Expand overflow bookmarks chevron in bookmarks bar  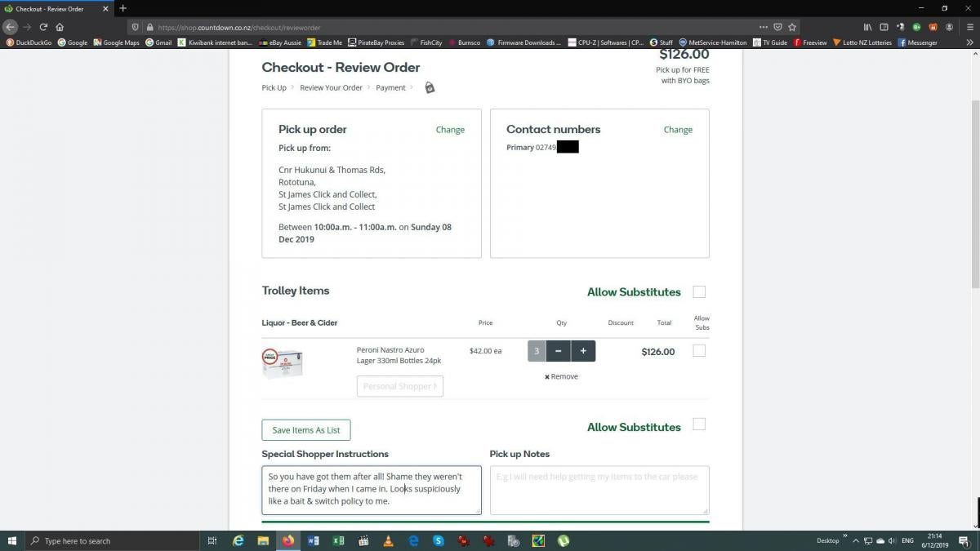(x=970, y=42)
